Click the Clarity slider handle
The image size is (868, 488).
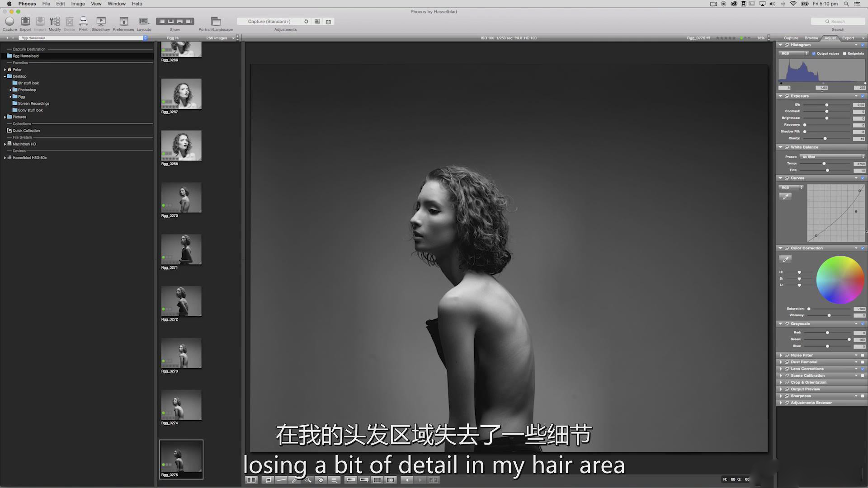pos(825,138)
